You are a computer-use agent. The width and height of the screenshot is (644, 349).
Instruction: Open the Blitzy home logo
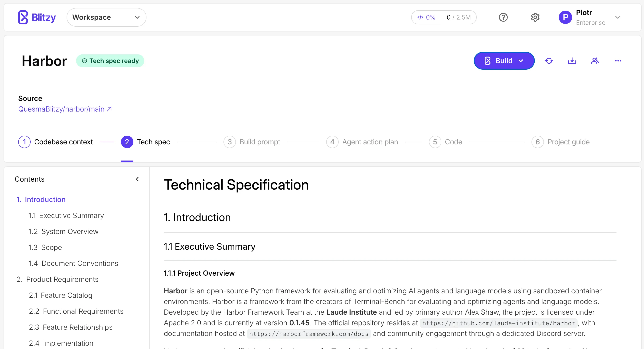pyautogui.click(x=36, y=17)
